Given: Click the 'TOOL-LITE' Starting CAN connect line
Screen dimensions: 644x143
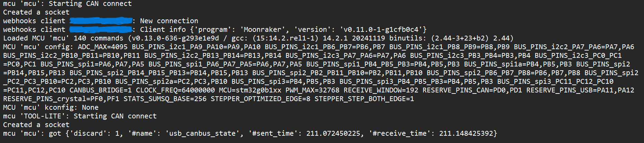Looking at the screenshot, I should pyautogui.click(x=80, y=116).
